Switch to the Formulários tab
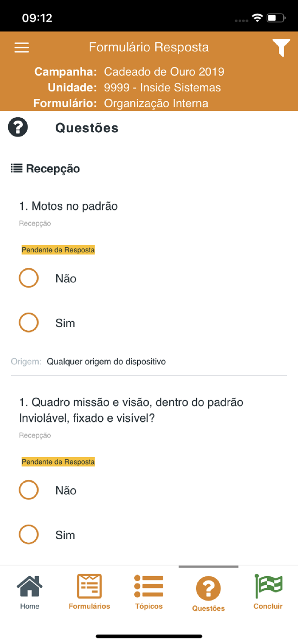This screenshot has width=298, height=644. [89, 591]
